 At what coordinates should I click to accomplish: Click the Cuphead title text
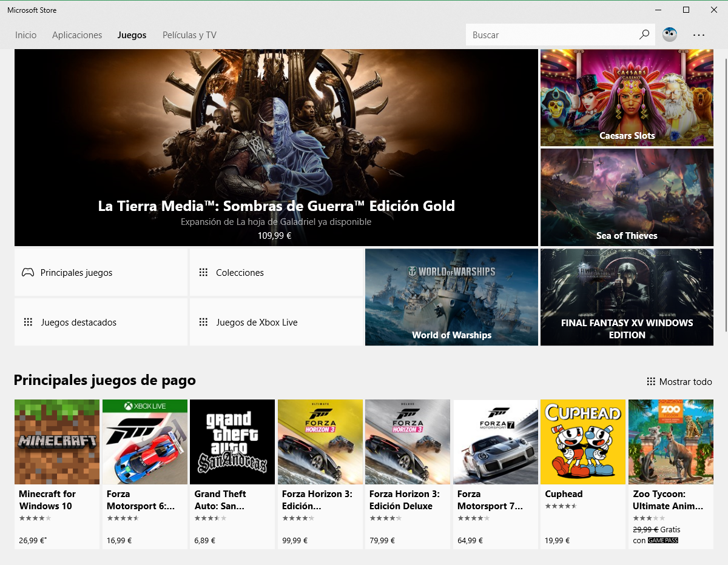[x=564, y=494]
